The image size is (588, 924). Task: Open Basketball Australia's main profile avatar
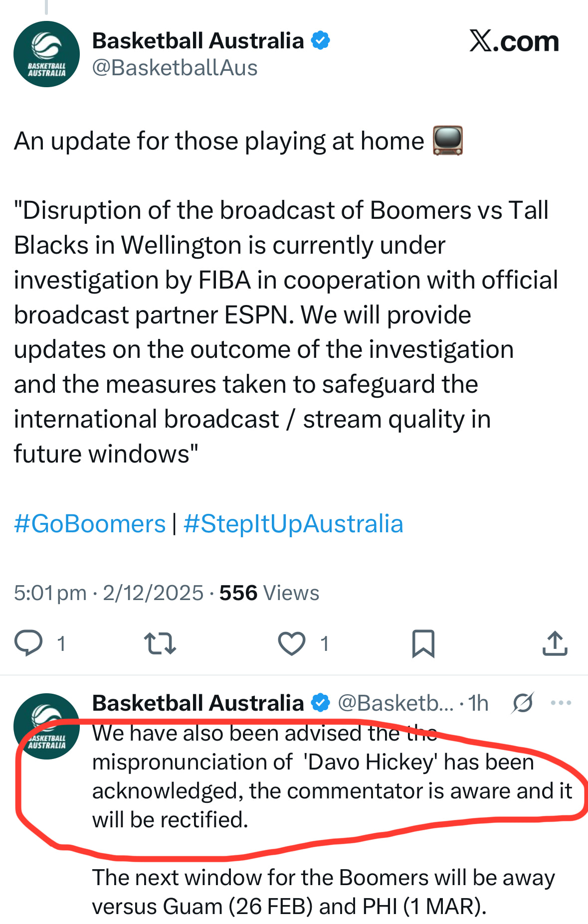46,54
